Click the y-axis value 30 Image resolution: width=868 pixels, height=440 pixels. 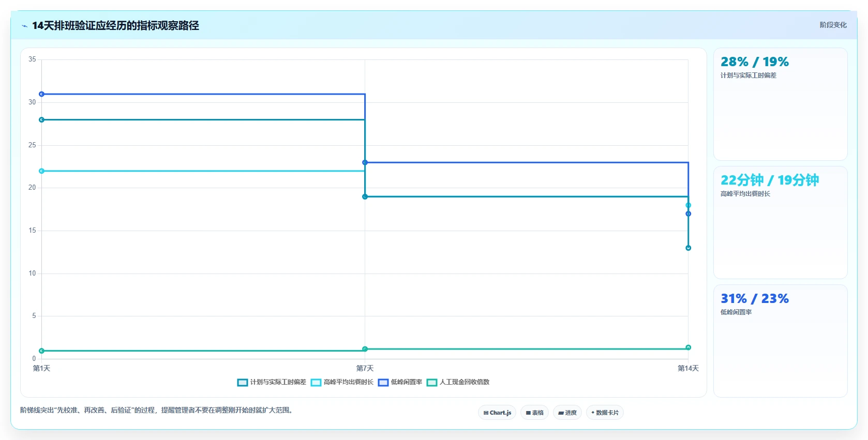click(x=32, y=102)
